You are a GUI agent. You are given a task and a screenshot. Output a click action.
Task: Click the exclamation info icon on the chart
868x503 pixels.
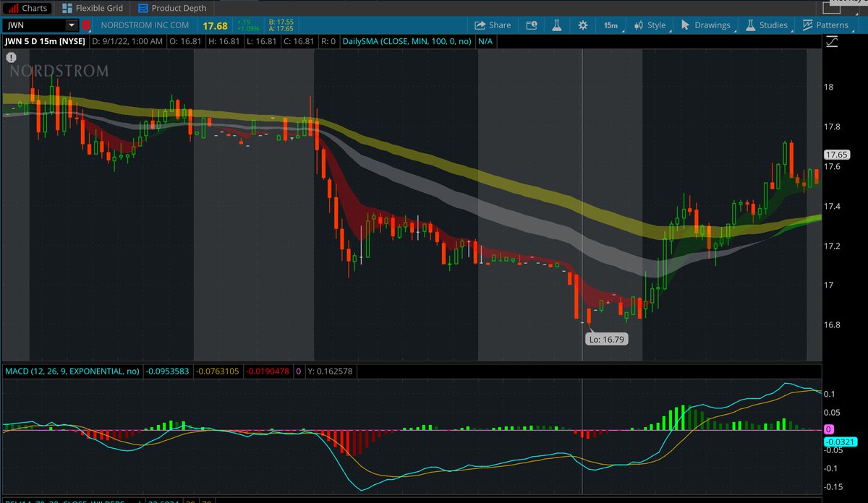pos(11,58)
